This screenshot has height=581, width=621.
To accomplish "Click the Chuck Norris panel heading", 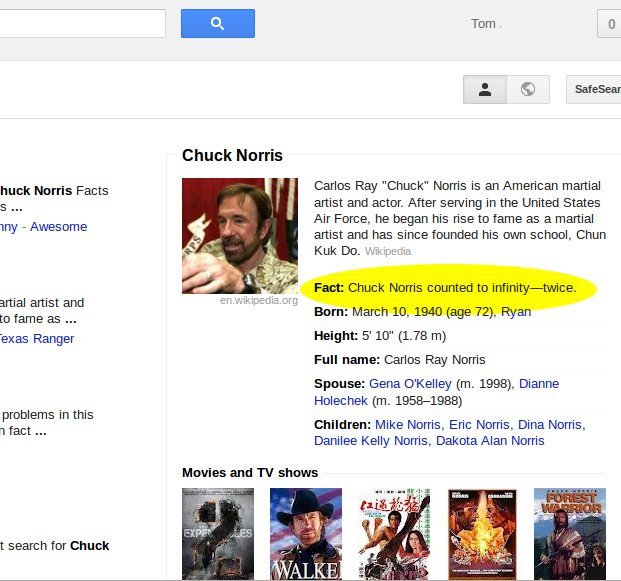I will 232,155.
